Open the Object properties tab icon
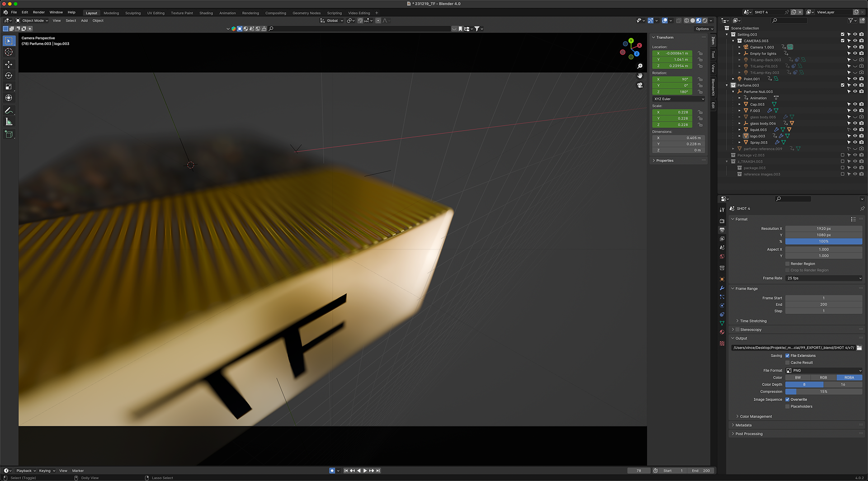Screen dimensions: 868x481 pyautogui.click(x=722, y=279)
